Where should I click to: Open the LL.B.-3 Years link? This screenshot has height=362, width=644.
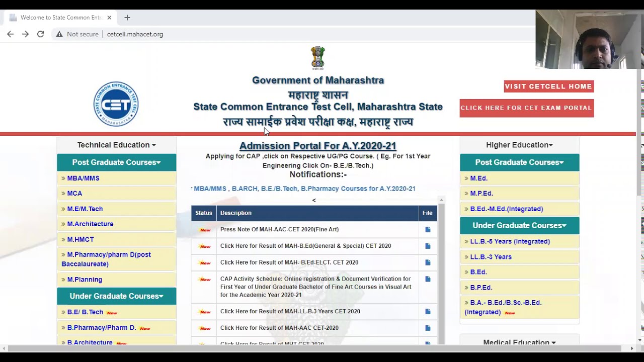(491, 257)
